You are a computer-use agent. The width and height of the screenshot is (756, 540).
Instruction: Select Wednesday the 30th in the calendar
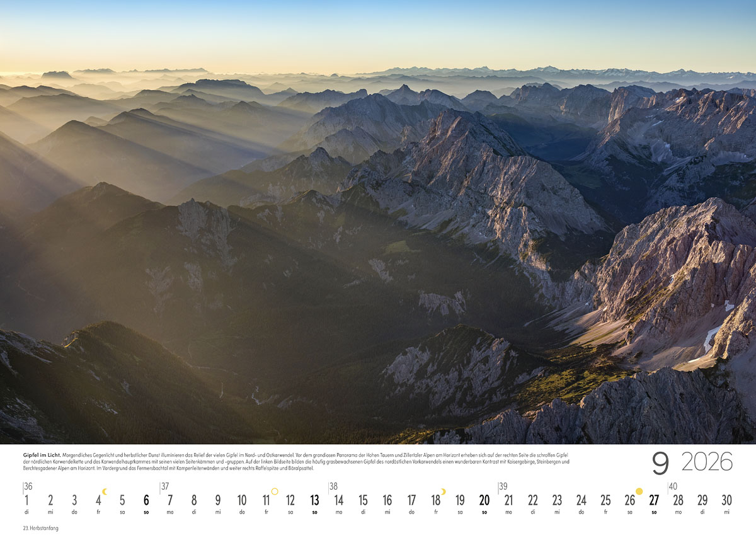point(726,500)
